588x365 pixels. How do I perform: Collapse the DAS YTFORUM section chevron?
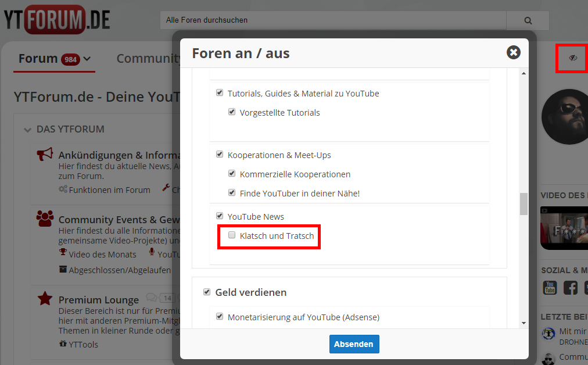[x=27, y=130]
